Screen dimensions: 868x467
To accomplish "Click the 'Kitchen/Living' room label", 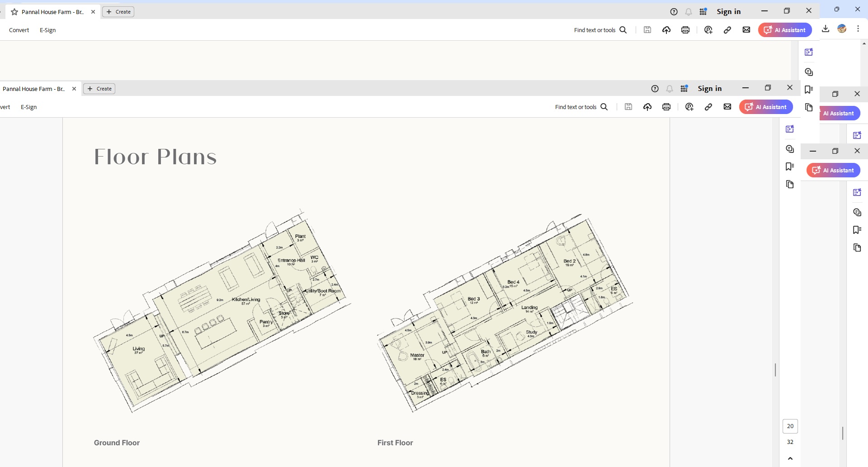I will pos(246,300).
